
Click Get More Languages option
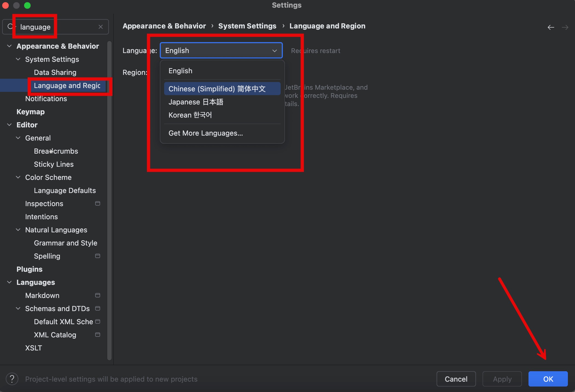tap(206, 133)
